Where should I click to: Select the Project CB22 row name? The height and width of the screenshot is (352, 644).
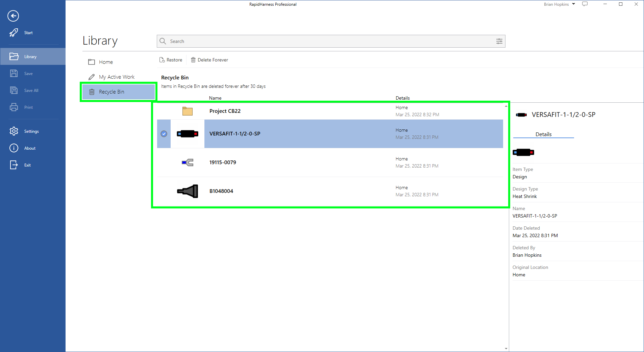[x=225, y=111]
